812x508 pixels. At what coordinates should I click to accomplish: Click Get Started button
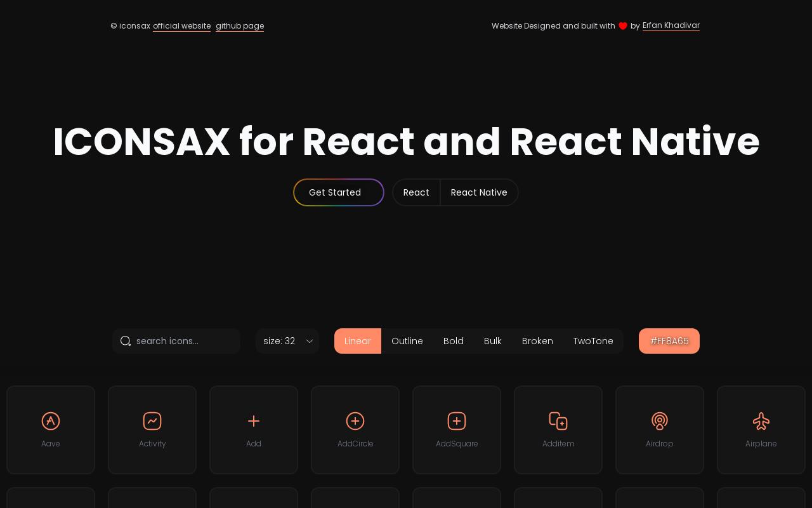tap(339, 192)
